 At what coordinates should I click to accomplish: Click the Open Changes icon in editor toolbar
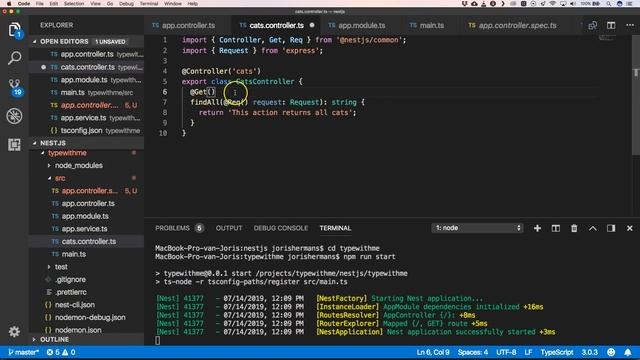(x=593, y=25)
